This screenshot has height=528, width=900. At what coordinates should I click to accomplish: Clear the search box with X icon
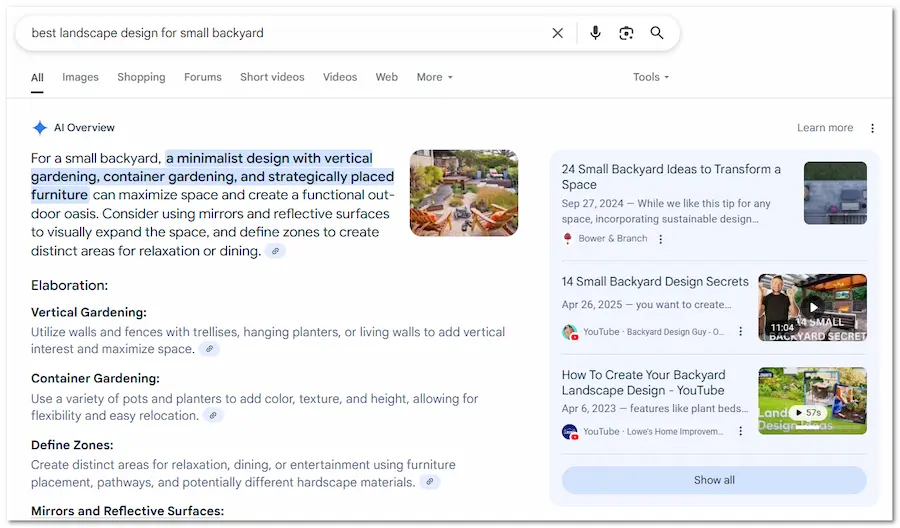pyautogui.click(x=558, y=33)
